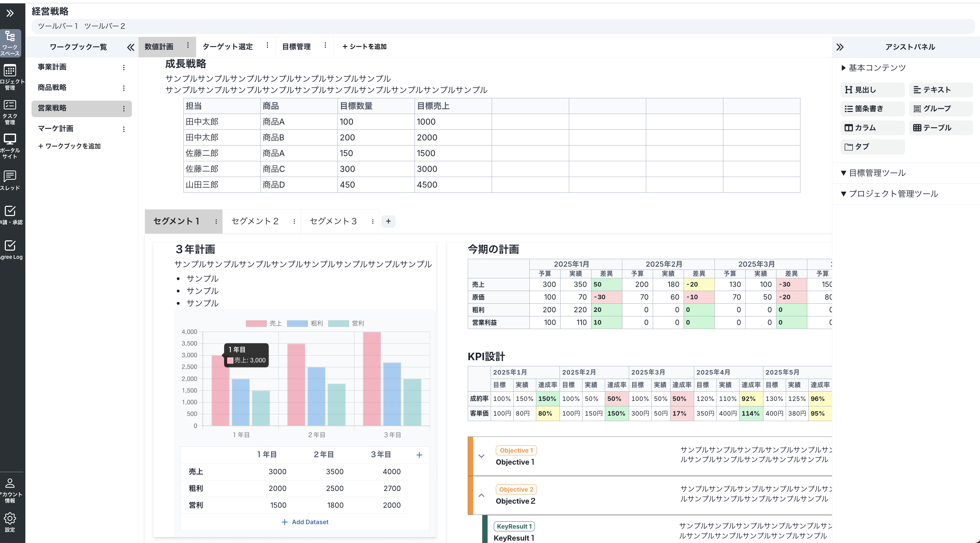Click the 4500 target sales cell
Viewport: 980px width, 543px height.
(453, 185)
